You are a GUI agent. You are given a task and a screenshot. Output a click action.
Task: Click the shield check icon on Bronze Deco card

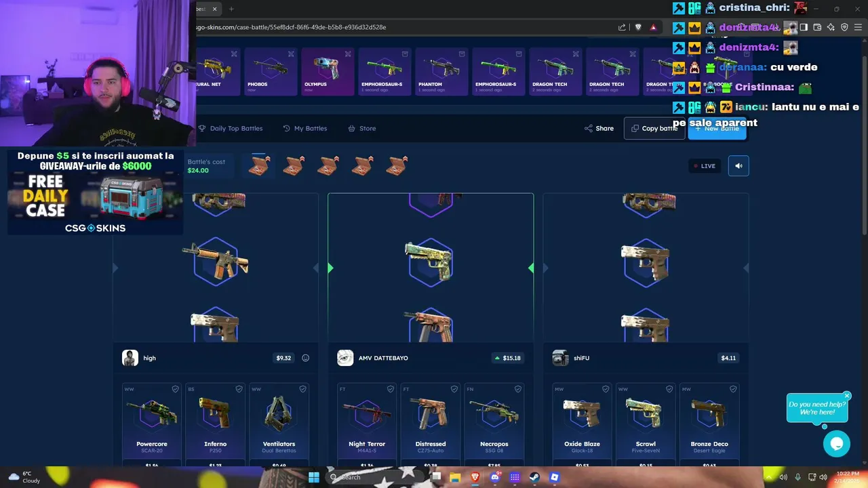tap(733, 389)
